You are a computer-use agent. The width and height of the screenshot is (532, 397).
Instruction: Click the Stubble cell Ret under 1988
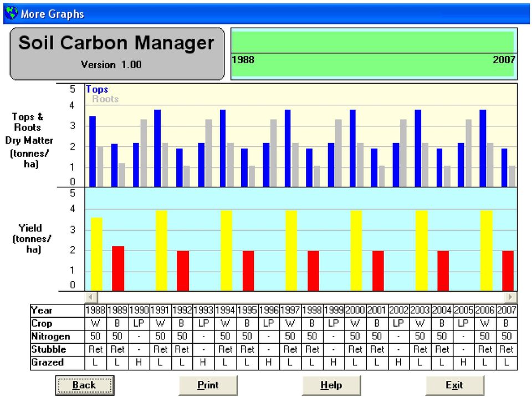[96, 349]
